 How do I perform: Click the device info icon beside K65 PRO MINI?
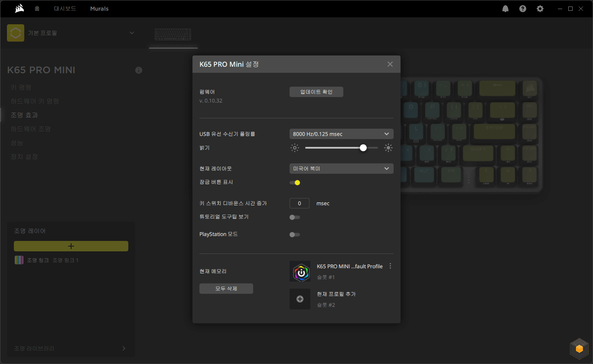coord(139,70)
